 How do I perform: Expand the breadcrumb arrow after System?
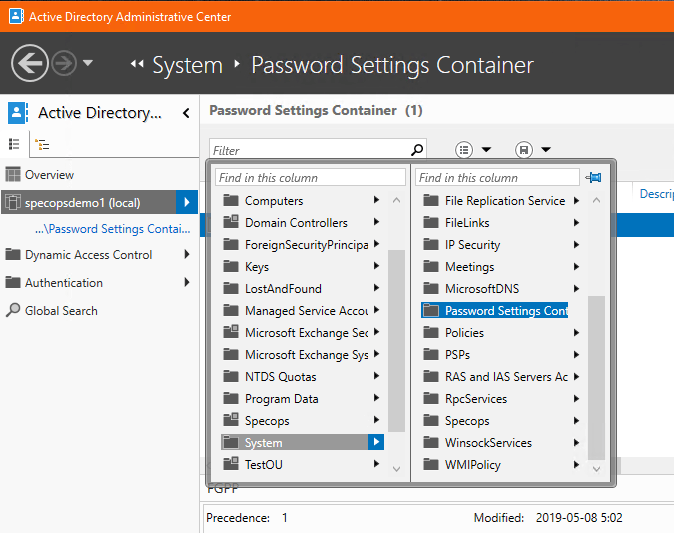(x=237, y=64)
